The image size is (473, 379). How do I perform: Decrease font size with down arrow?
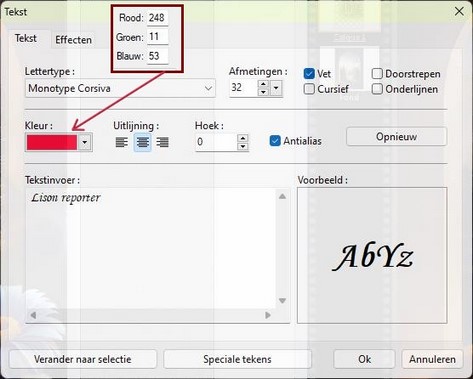263,92
